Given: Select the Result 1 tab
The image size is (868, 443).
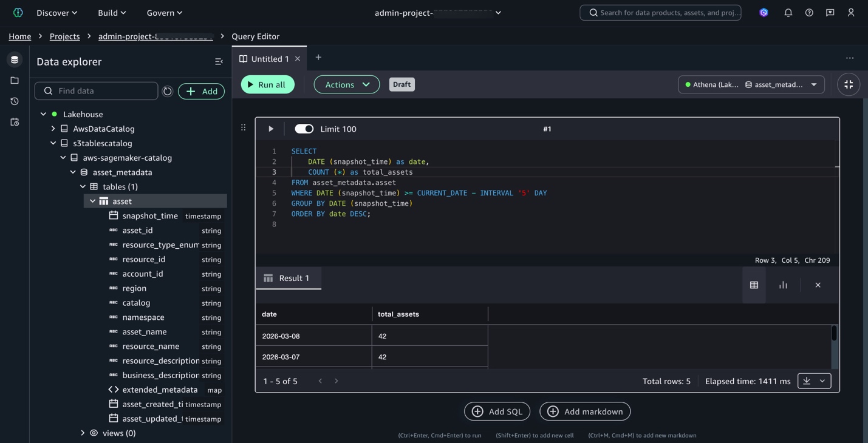Looking at the screenshot, I should click(x=289, y=278).
